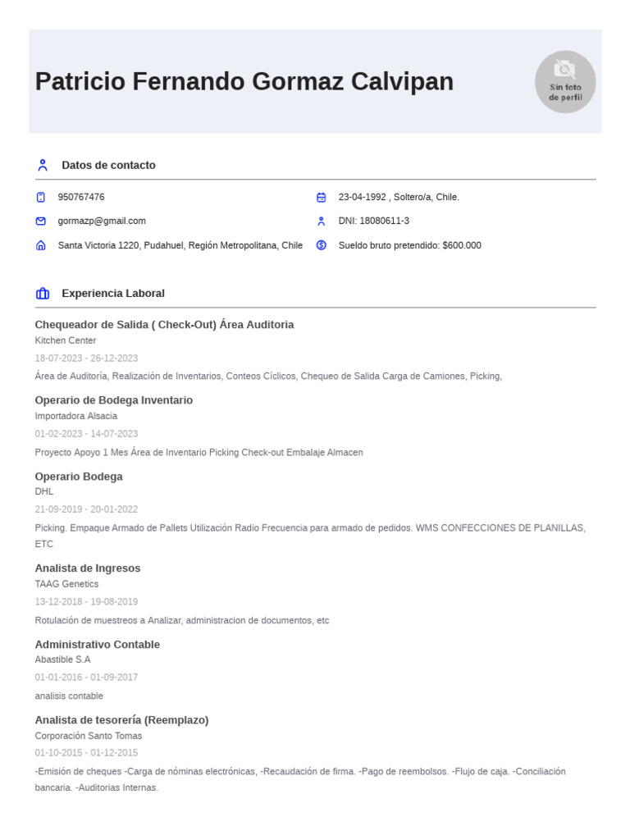
Task: Click the calendar icon beside the birth date
Action: [x=321, y=197]
